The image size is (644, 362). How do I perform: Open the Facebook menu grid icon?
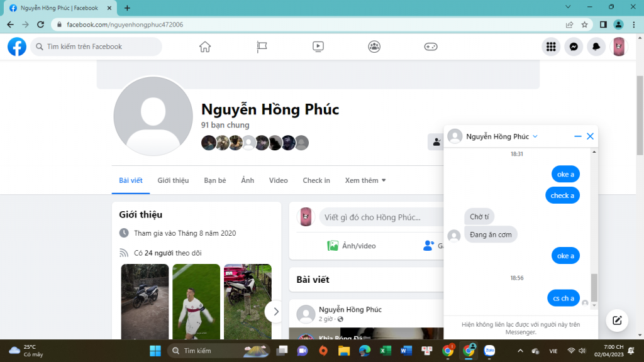coord(551,47)
